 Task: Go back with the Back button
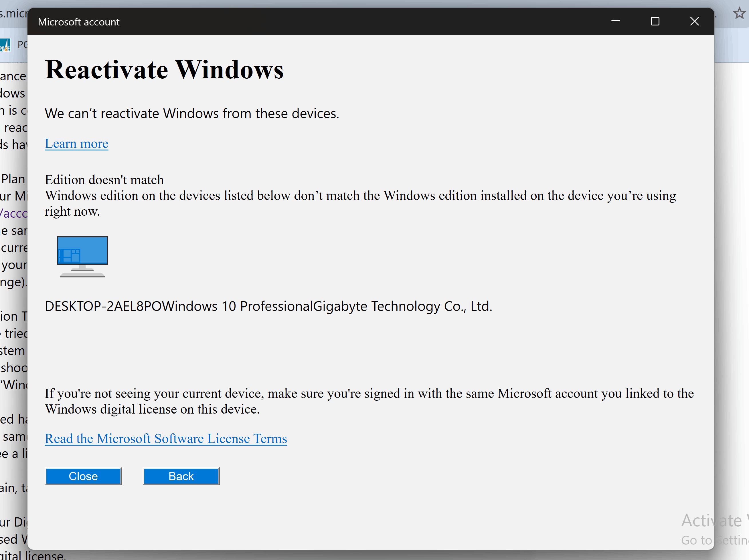pyautogui.click(x=181, y=476)
